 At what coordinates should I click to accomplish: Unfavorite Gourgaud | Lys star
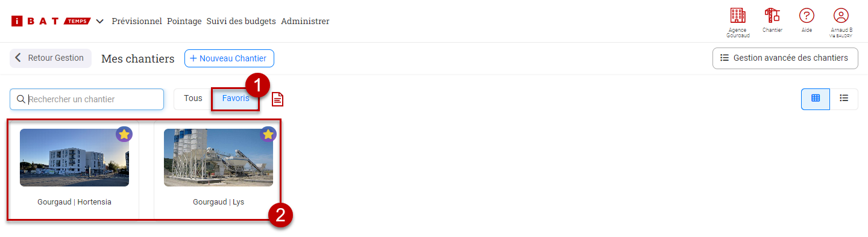(268, 135)
